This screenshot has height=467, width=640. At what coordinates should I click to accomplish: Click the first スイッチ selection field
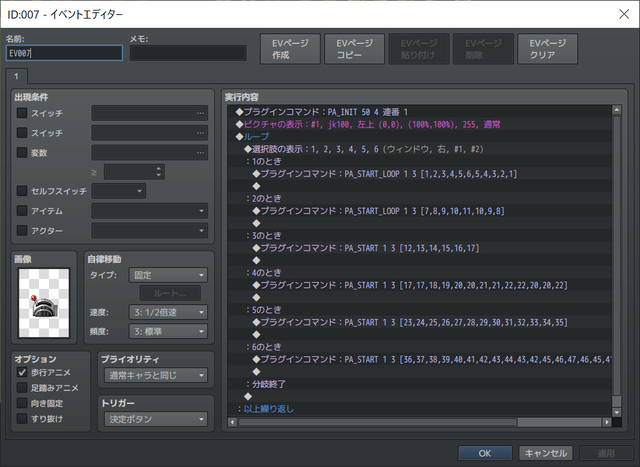tap(149, 113)
